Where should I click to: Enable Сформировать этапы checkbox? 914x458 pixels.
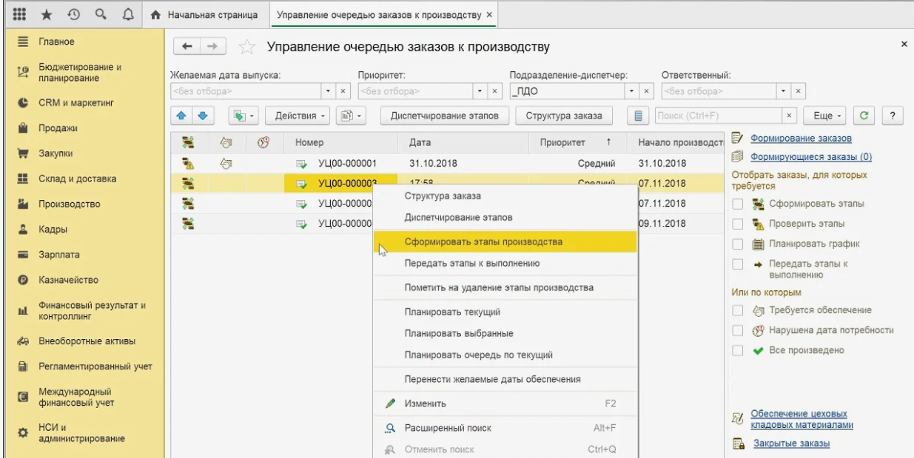pyautogui.click(x=738, y=204)
